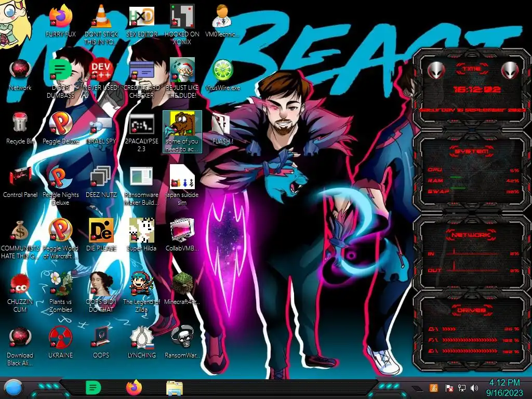Open the HxD shortcut labeled SEX EDITOR
Screen dimensions: 532x399
pos(141,21)
